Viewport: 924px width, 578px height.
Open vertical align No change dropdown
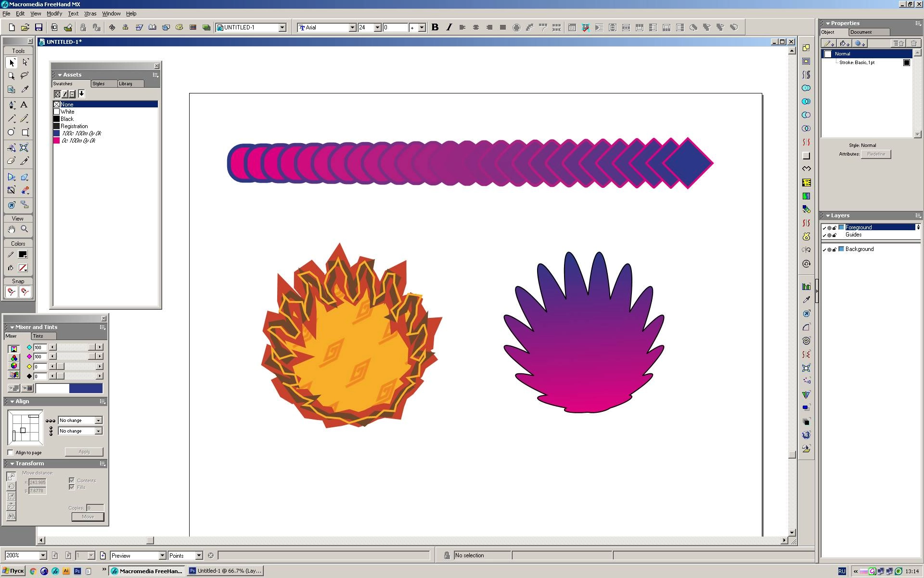tap(98, 431)
